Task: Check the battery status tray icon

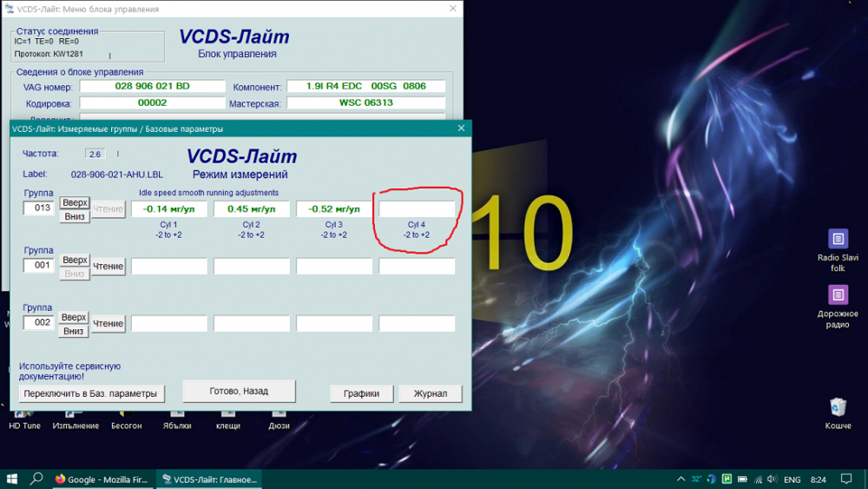Action: 742,479
